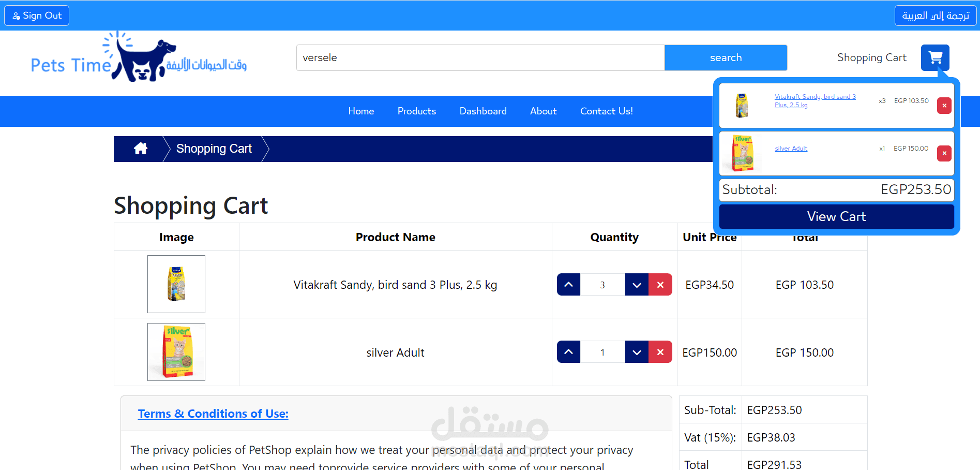Open silver Adult link in mini cart

(791, 149)
